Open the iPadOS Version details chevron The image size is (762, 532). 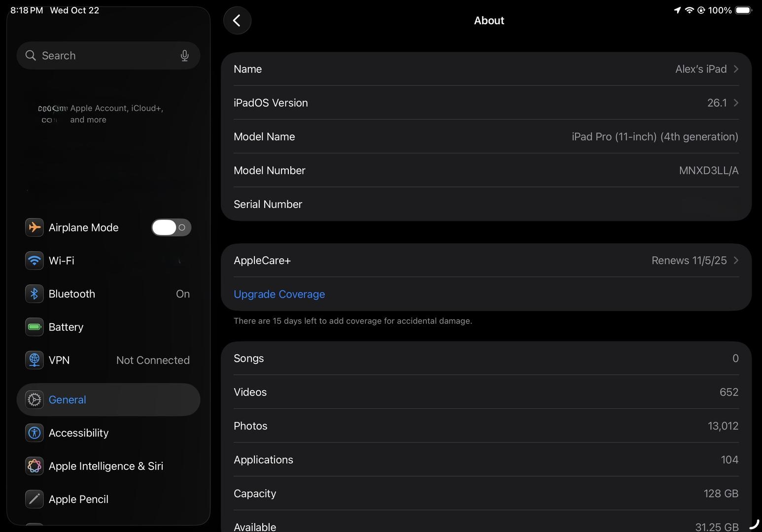[x=736, y=103]
